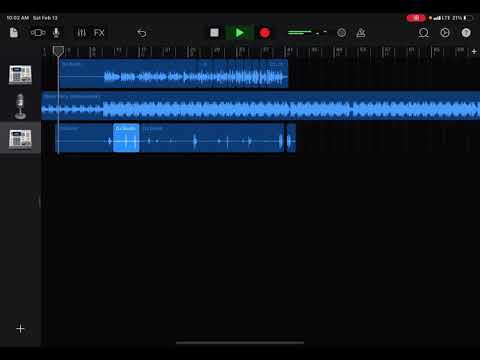Tap the clock time in the status bar
The width and height of the screenshot is (480, 360).
point(18,18)
